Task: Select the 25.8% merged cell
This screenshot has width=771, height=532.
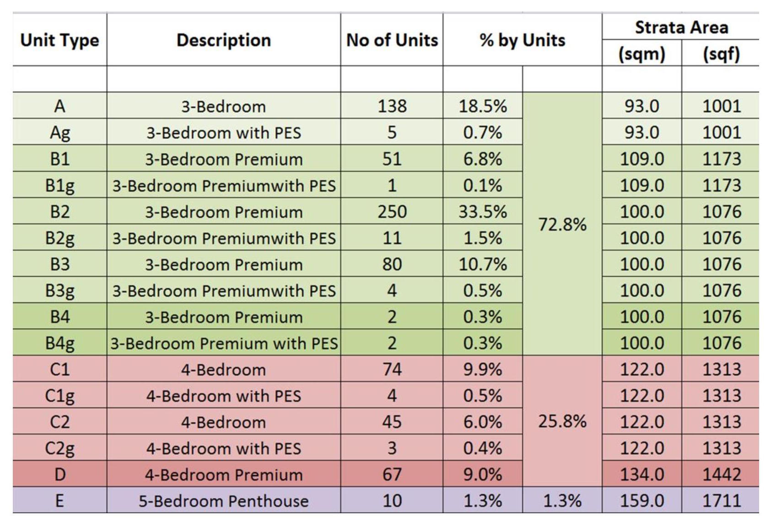Action: (x=562, y=421)
